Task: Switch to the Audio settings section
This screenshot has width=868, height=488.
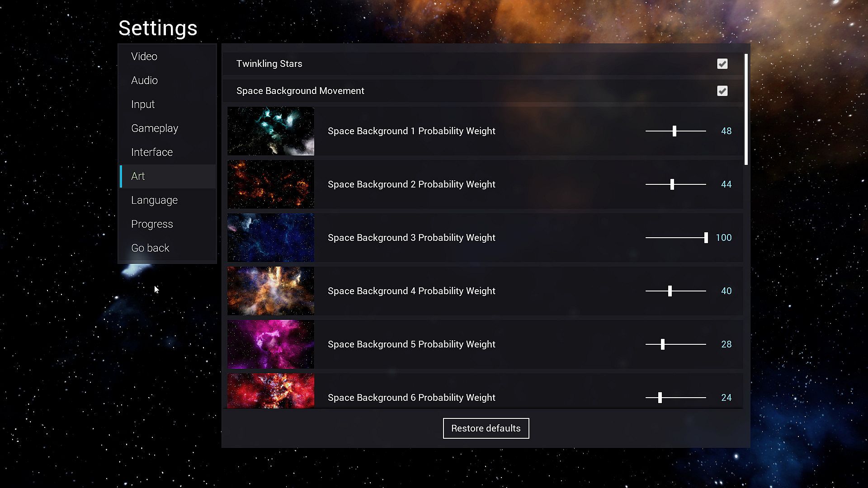Action: coord(144,80)
